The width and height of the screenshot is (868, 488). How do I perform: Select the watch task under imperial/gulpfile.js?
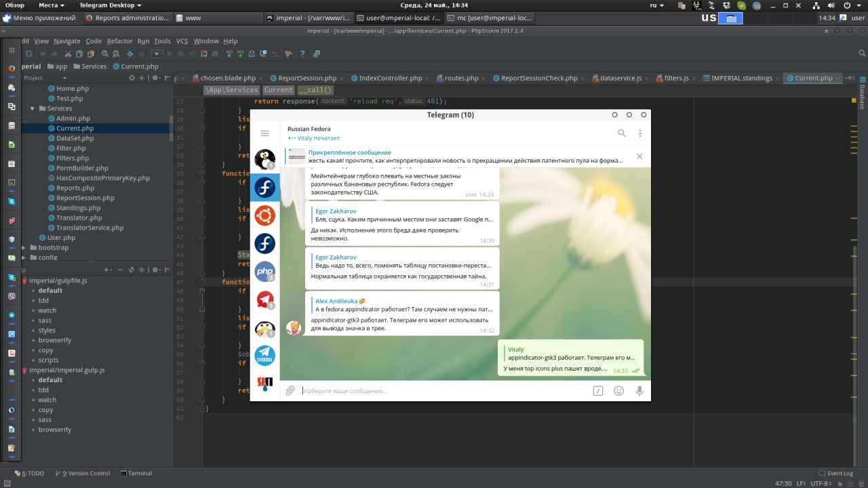tap(47, 310)
